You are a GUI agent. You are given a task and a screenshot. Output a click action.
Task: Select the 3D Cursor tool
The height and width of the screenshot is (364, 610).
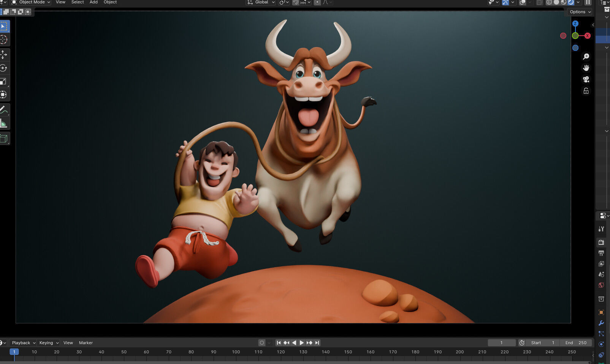pos(4,39)
